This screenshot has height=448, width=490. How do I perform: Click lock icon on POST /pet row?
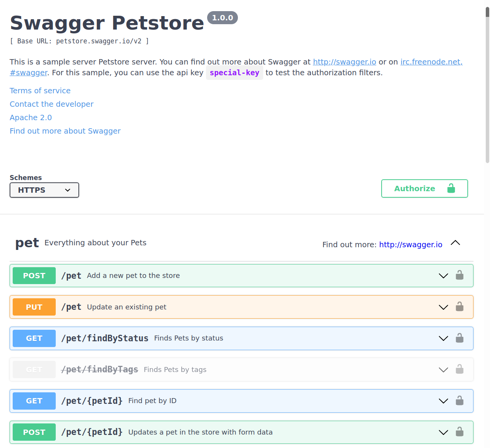click(460, 275)
